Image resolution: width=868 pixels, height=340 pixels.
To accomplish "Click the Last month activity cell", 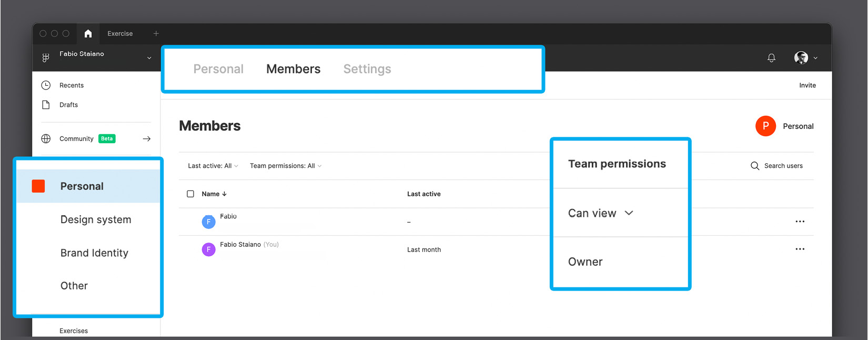I will coord(424,250).
